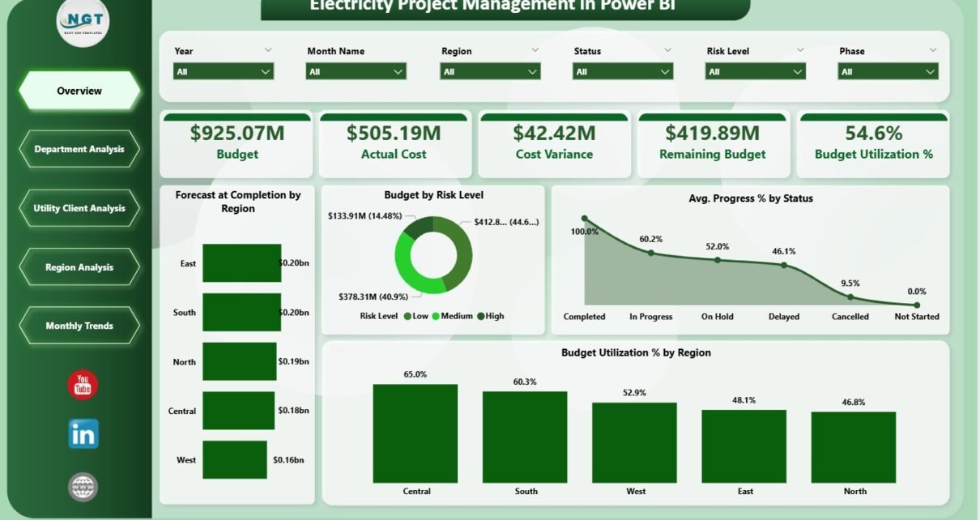Select the Central bar in Budget Utilization chart
This screenshot has height=520, width=980.
(x=415, y=433)
